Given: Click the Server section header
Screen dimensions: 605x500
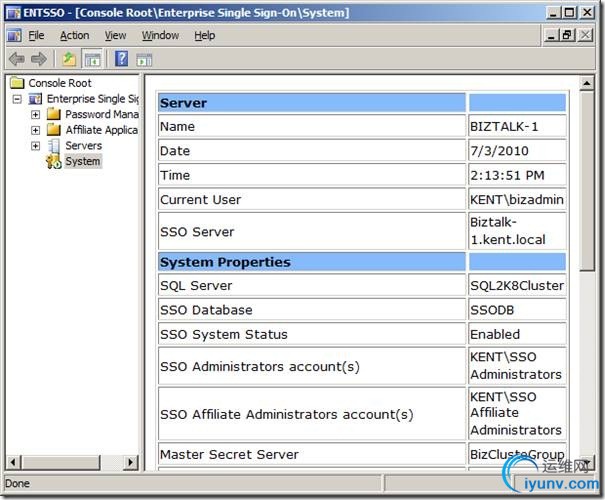Looking at the screenshot, I should coord(312,103).
